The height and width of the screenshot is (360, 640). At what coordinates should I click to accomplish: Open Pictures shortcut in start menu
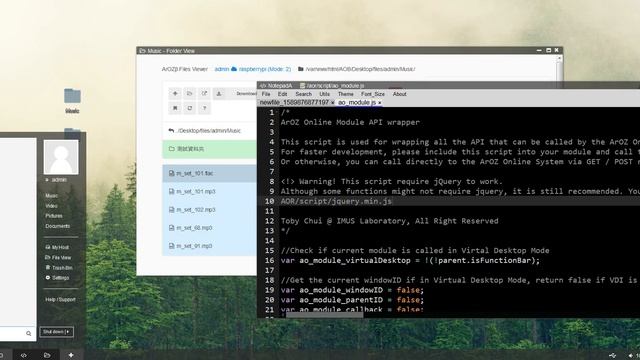54,216
